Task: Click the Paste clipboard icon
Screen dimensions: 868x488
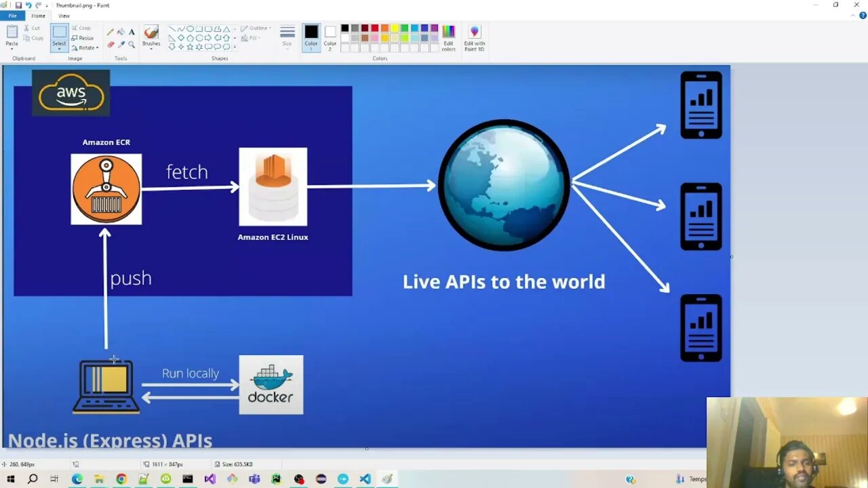Action: pyautogui.click(x=12, y=32)
